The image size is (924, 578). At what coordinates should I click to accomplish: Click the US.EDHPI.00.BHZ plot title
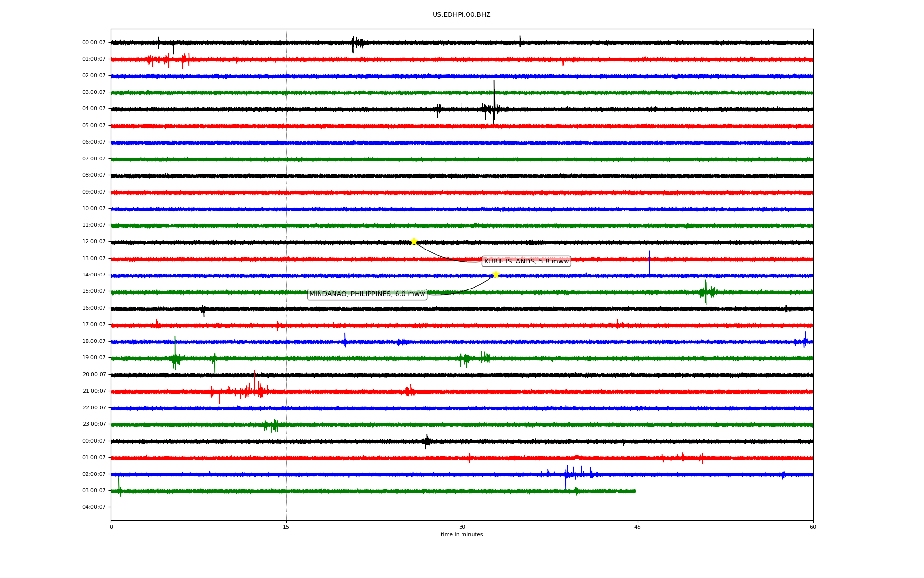point(461,15)
